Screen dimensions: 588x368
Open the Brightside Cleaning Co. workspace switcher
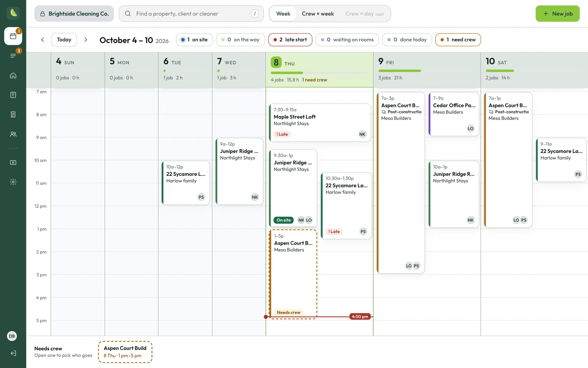(x=74, y=14)
